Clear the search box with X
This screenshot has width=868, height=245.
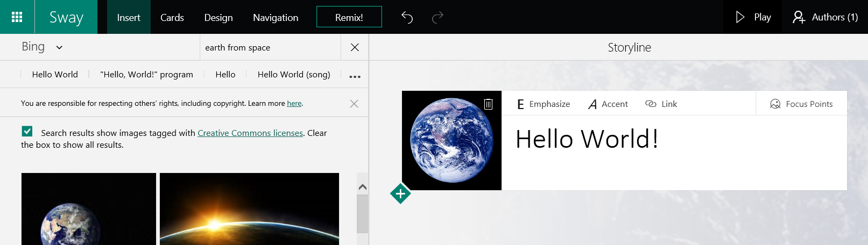(x=355, y=47)
